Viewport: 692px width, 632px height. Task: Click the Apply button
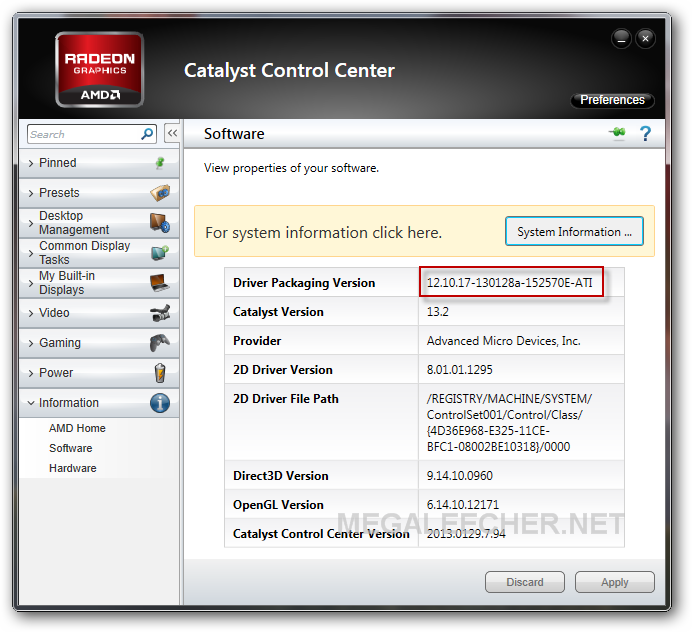tap(614, 582)
